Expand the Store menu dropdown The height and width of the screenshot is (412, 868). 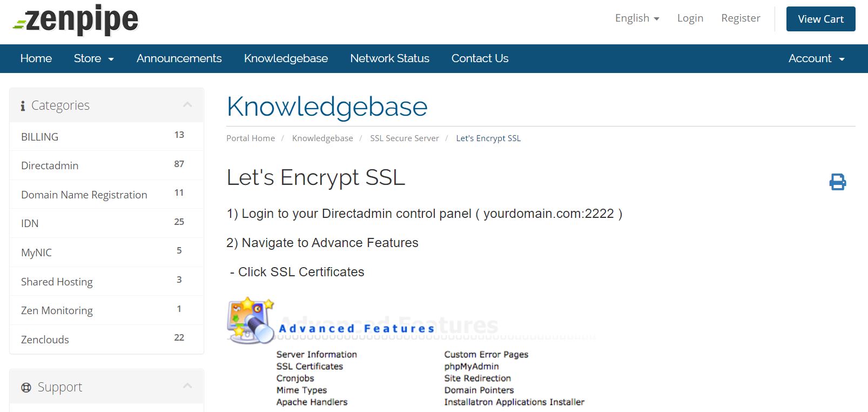click(x=94, y=58)
